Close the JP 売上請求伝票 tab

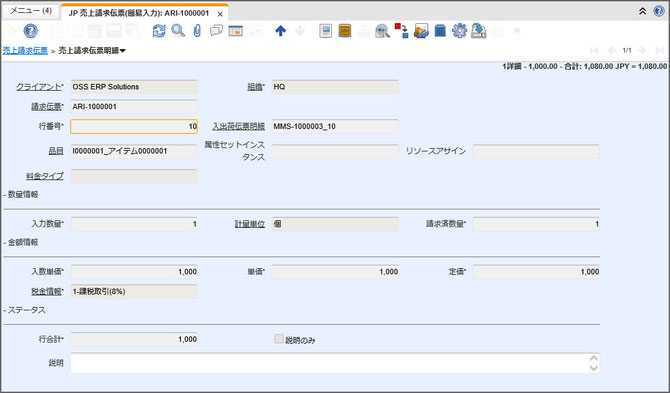(220, 14)
